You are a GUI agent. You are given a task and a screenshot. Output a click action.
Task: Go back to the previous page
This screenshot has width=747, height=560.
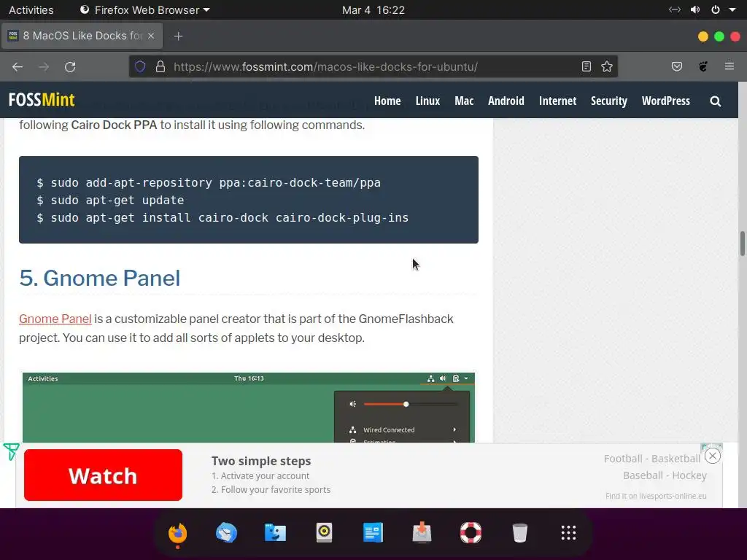(18, 66)
